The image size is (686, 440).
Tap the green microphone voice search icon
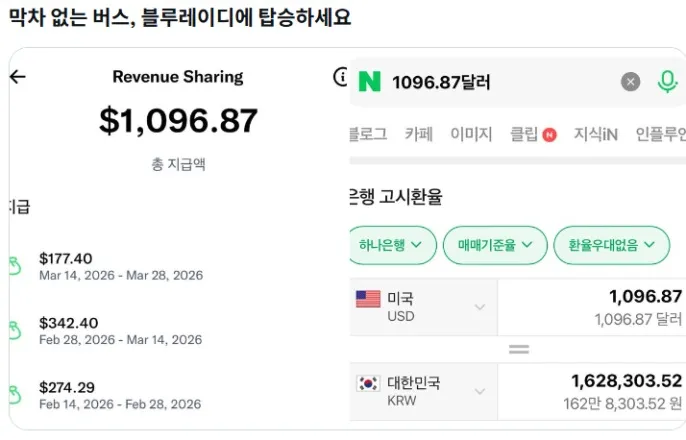(x=667, y=82)
